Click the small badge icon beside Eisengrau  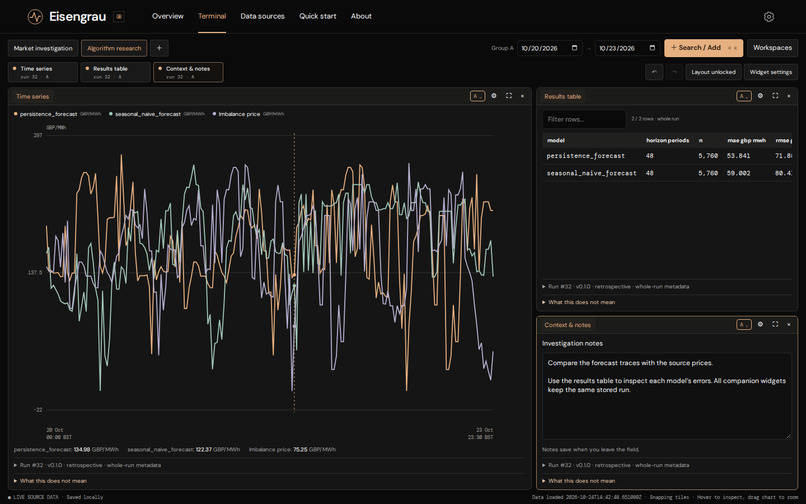(119, 16)
